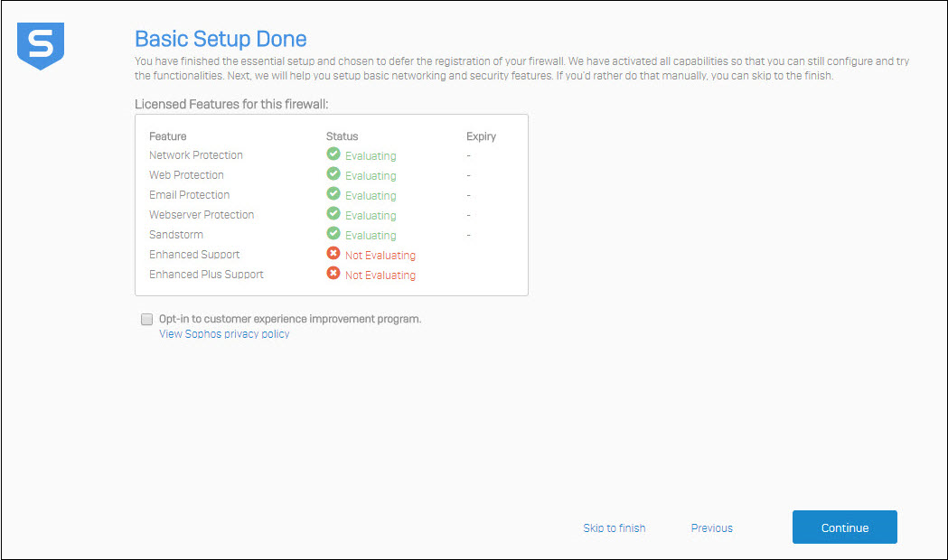
Task: Click green check icon for Email Protection
Action: 333,193
